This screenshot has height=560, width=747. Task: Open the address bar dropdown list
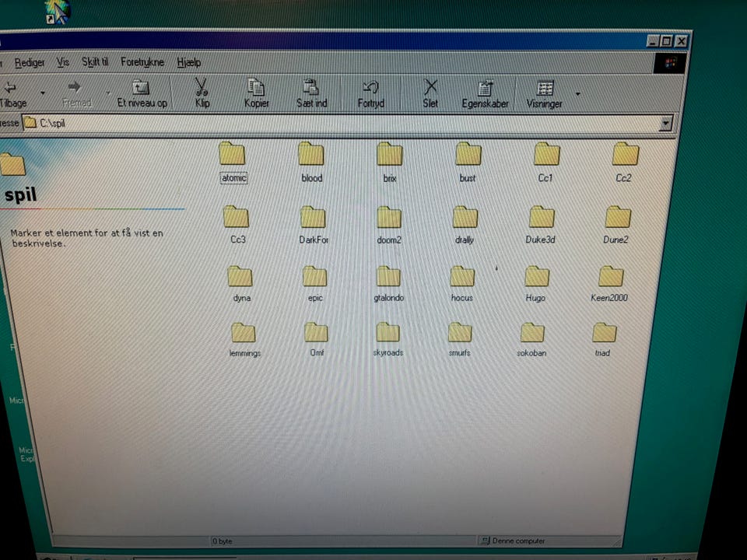tap(665, 124)
